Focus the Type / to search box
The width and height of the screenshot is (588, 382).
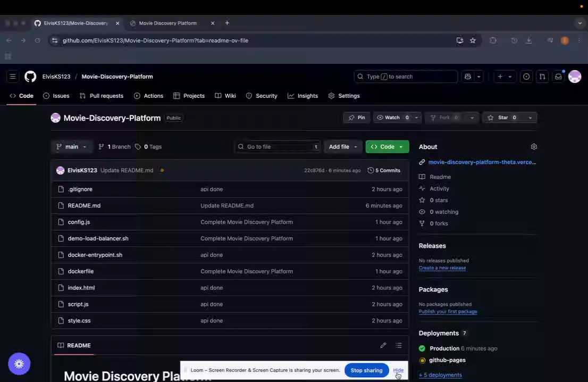405,77
